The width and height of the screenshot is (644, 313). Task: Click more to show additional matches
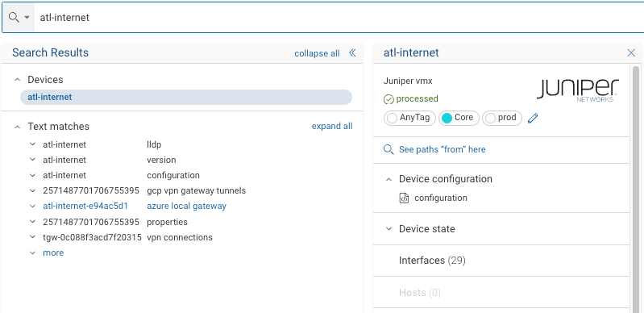53,253
